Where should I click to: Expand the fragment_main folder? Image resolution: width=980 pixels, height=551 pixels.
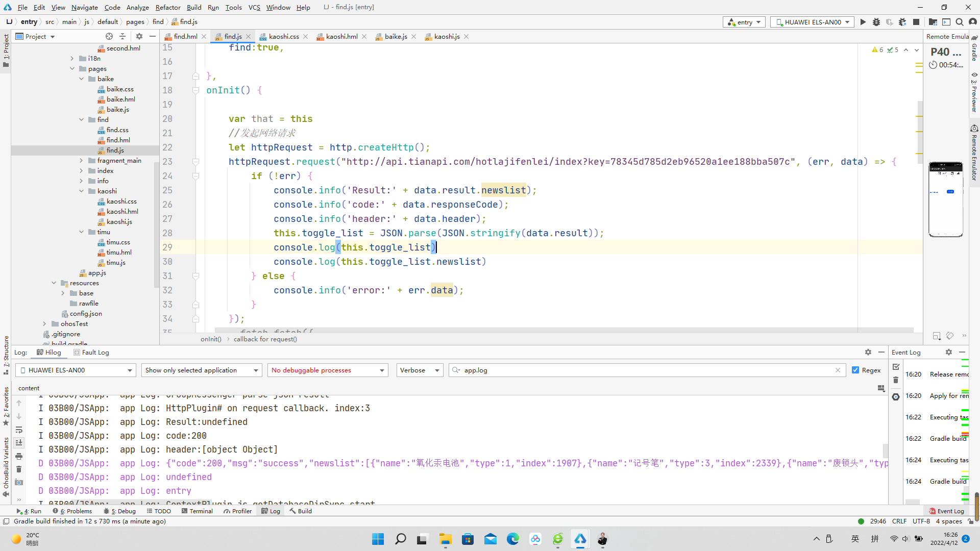(x=82, y=160)
